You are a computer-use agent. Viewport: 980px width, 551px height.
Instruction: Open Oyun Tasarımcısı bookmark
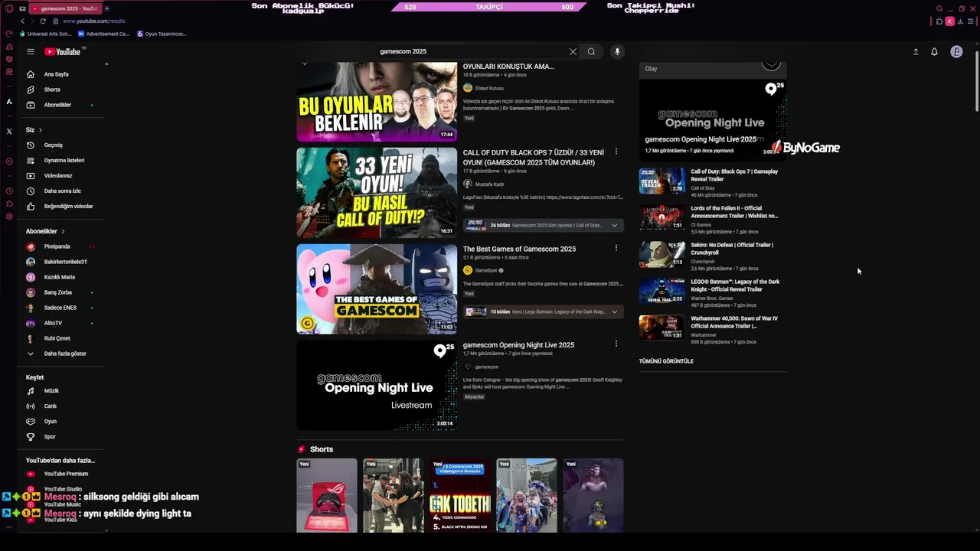162,34
